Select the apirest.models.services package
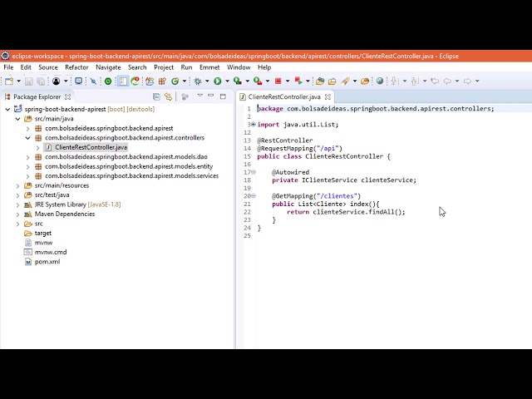 pyautogui.click(x=131, y=176)
